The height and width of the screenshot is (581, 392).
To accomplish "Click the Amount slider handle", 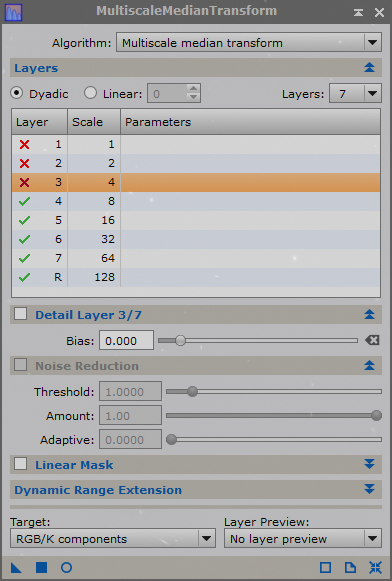I will pos(376,415).
